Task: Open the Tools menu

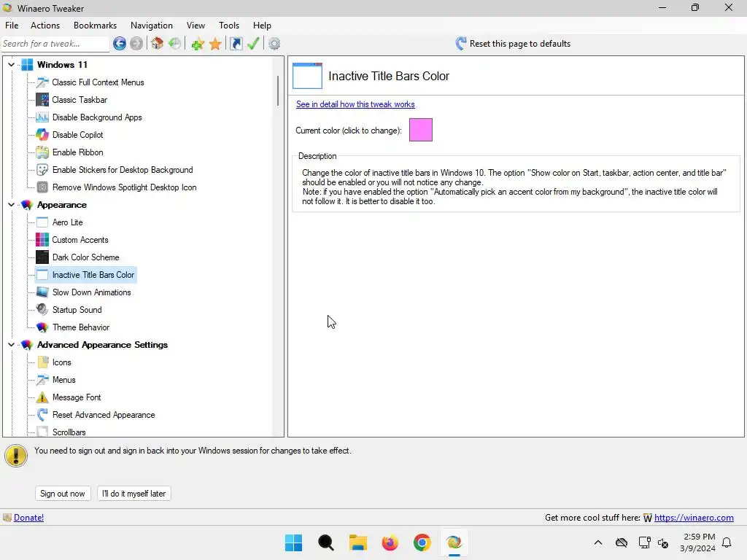Action: coord(229,26)
